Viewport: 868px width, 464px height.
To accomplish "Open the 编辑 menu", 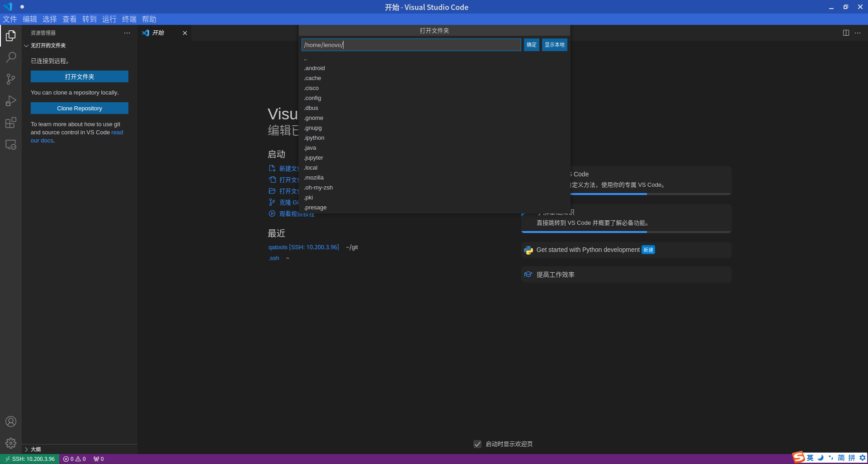I will [x=30, y=19].
